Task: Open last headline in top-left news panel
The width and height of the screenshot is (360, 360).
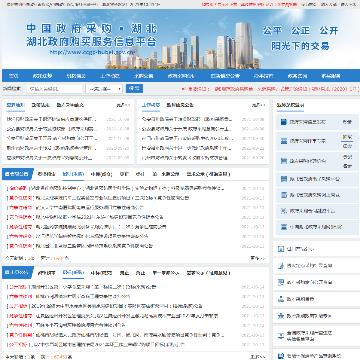Action: pyautogui.click(x=49, y=158)
